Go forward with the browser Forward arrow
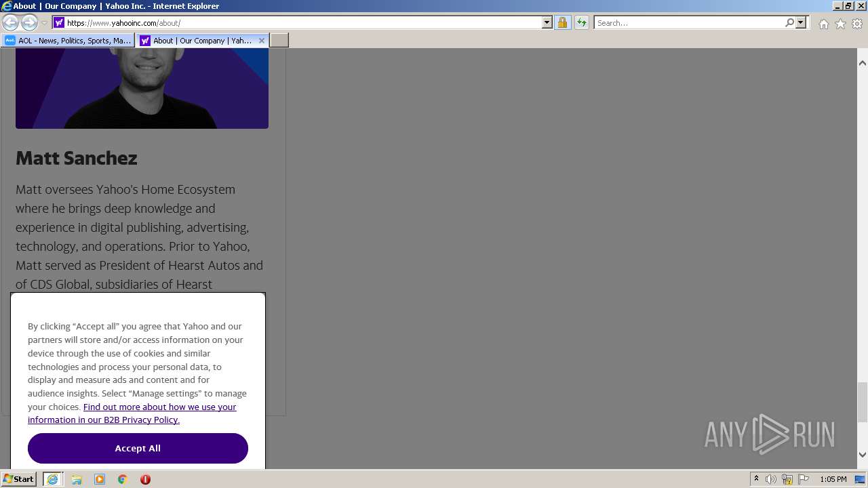868x488 pixels. click(29, 22)
